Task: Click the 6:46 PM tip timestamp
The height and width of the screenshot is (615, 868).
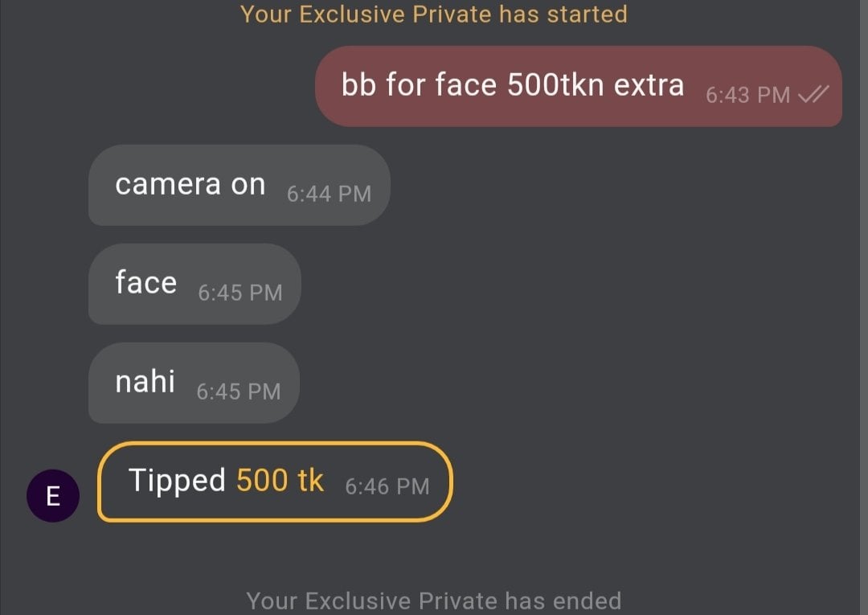Action: pos(387,486)
